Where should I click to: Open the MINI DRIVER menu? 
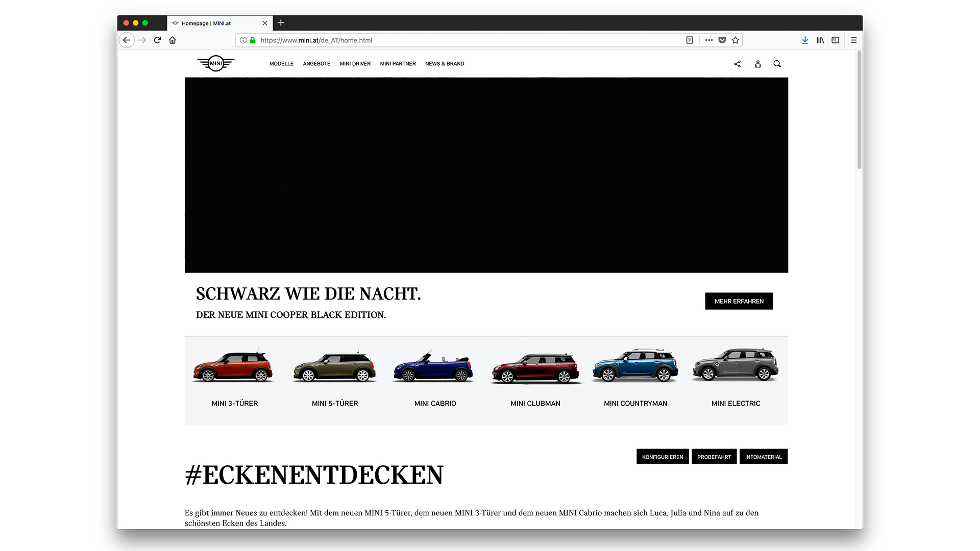[355, 64]
